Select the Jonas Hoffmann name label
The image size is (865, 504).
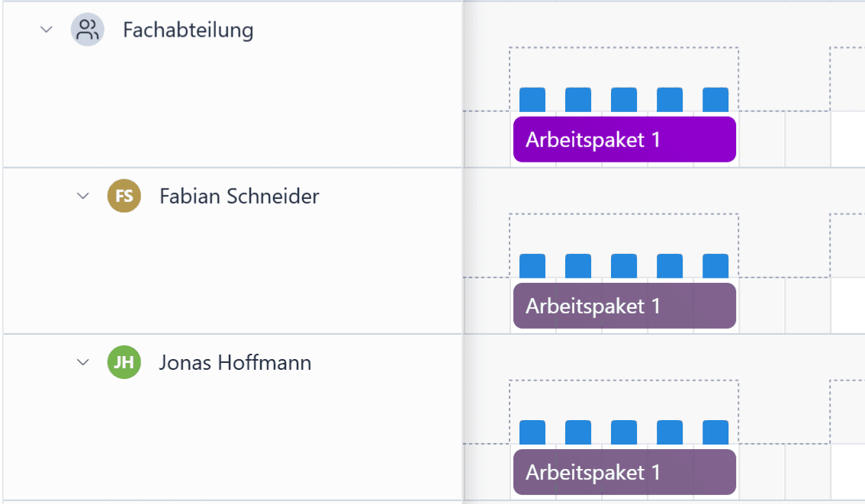[x=235, y=362]
